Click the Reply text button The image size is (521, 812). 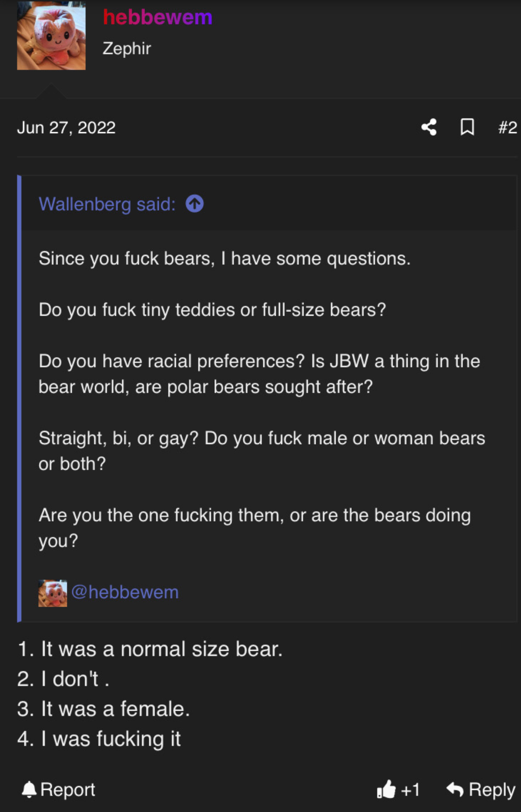tap(492, 790)
